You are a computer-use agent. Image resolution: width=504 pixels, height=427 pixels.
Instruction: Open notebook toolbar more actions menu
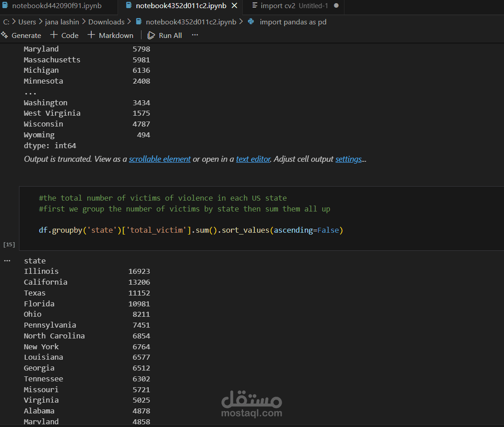pyautogui.click(x=195, y=35)
